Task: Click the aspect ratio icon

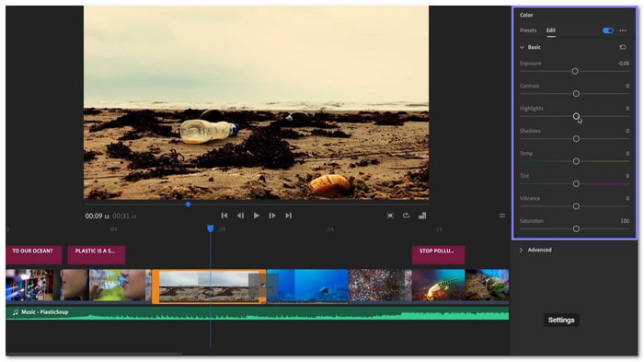Action: [x=422, y=216]
